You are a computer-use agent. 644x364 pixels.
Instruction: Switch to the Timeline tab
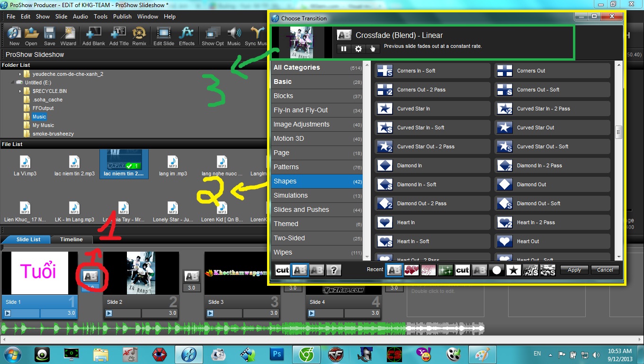point(71,239)
